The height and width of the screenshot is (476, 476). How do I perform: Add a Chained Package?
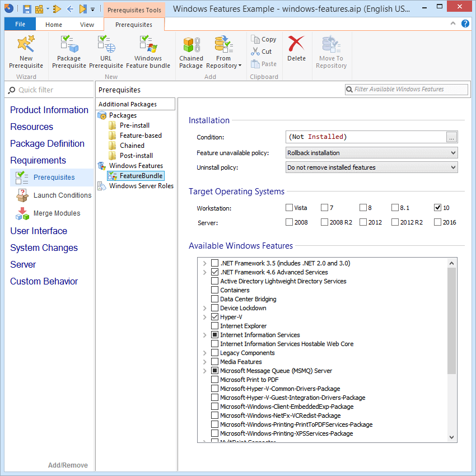pos(190,50)
